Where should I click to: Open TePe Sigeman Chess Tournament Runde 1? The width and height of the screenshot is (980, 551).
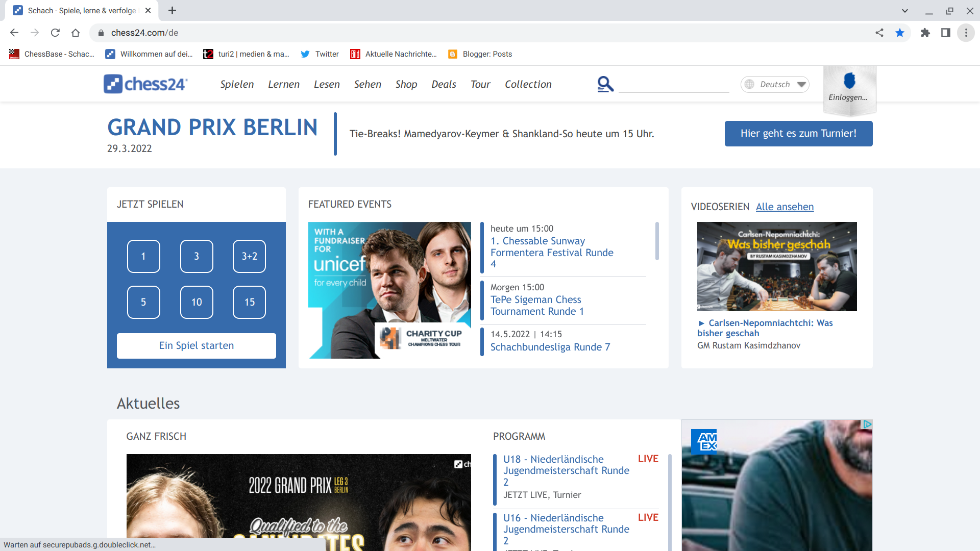(537, 306)
